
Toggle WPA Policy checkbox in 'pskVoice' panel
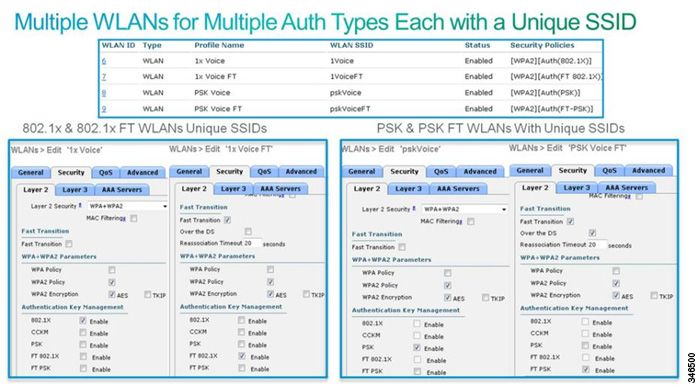pos(448,273)
